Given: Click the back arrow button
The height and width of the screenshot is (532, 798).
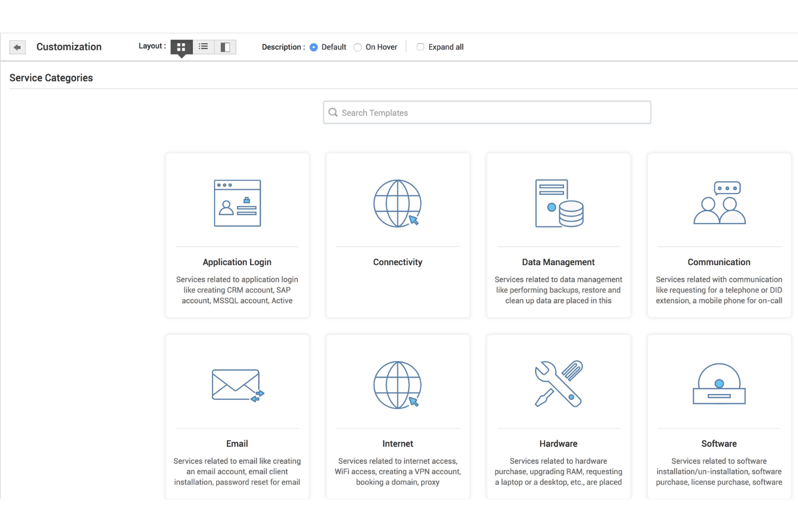Looking at the screenshot, I should [x=17, y=47].
